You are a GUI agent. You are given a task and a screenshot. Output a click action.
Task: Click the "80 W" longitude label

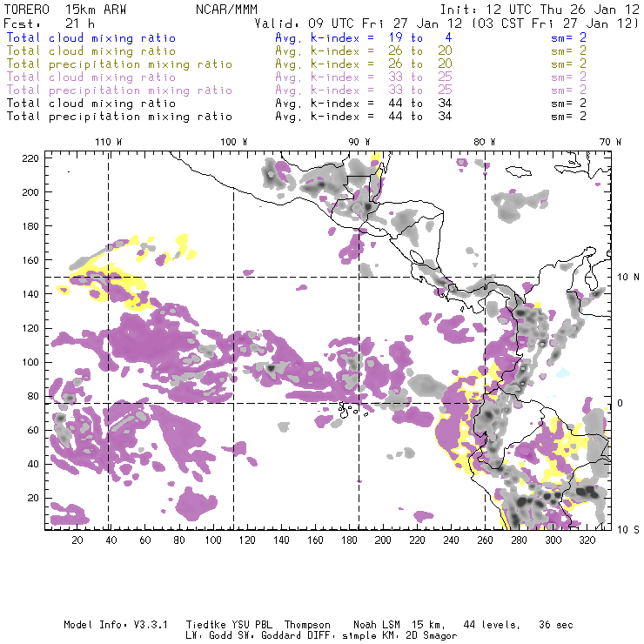(484, 142)
